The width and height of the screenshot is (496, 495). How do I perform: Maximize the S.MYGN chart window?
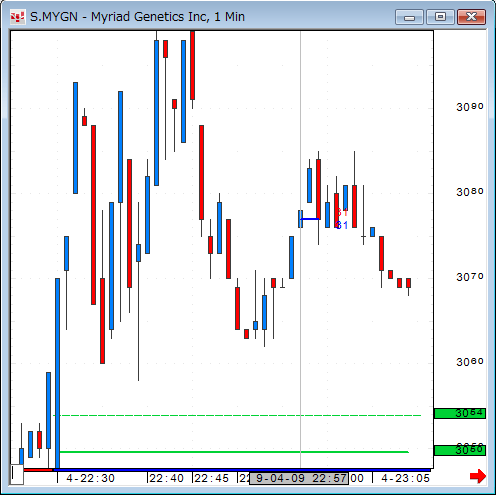pyautogui.click(x=440, y=17)
